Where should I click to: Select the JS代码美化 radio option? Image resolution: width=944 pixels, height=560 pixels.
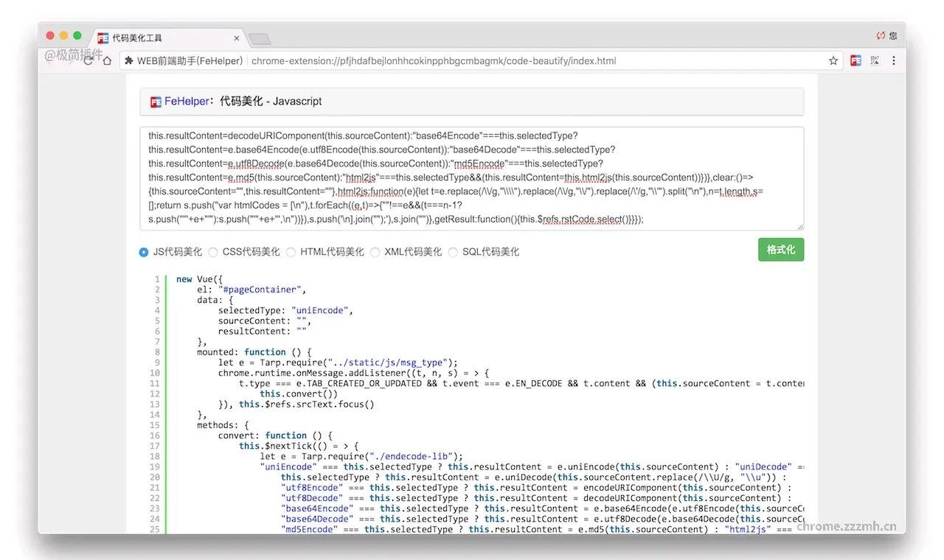pyautogui.click(x=144, y=252)
